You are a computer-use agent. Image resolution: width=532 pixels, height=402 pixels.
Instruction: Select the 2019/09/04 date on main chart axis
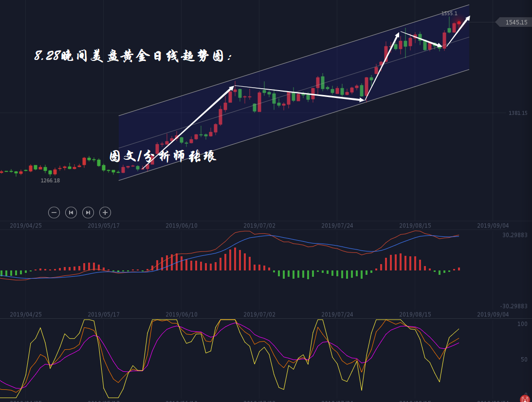click(x=493, y=226)
